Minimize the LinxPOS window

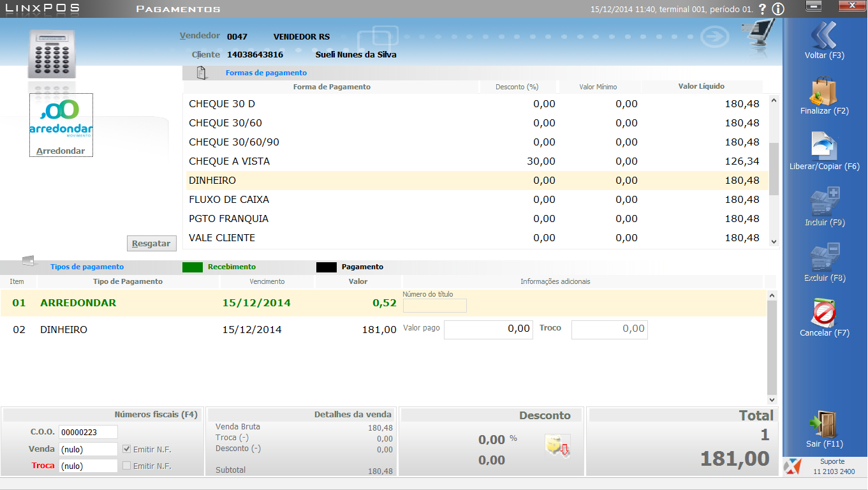(x=813, y=6)
